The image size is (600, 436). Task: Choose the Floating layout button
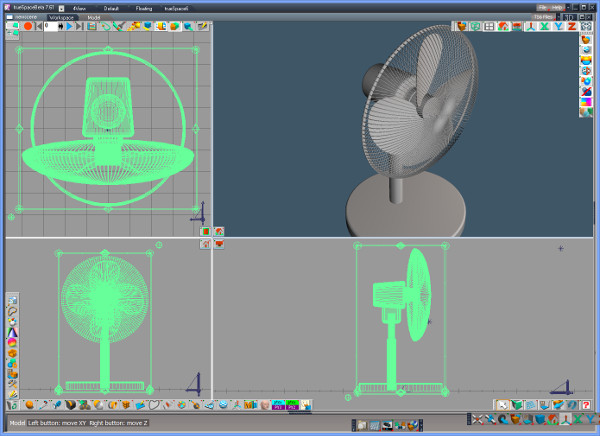click(144, 8)
